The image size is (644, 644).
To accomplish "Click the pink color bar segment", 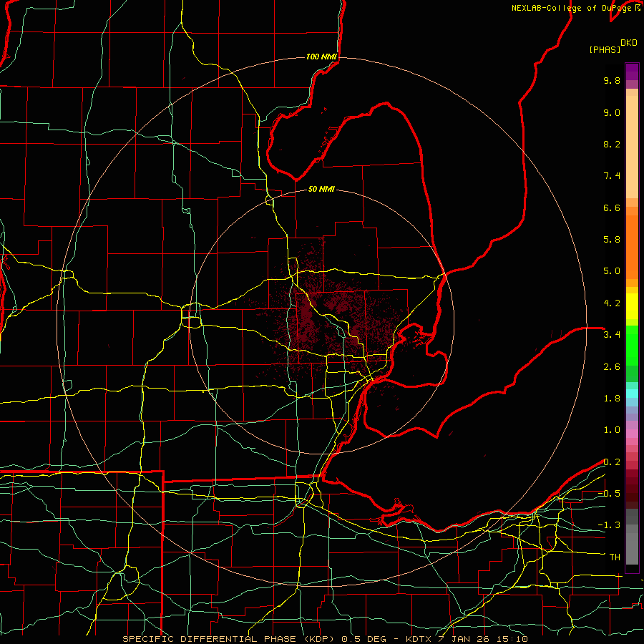I will pos(632,434).
